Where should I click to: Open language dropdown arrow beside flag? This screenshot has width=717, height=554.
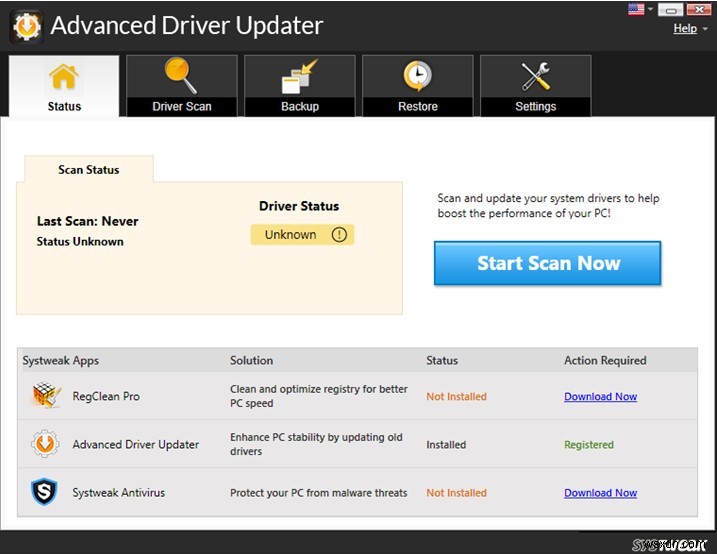(x=650, y=9)
